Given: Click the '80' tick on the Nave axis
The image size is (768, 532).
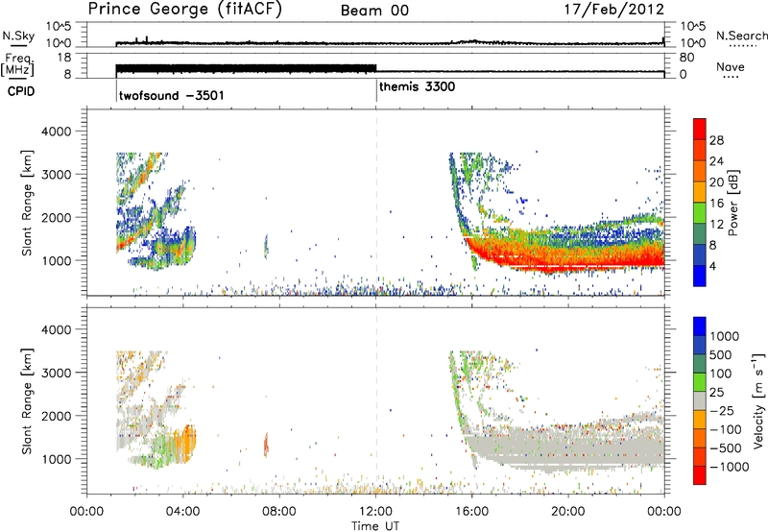Looking at the screenshot, I should [686, 58].
